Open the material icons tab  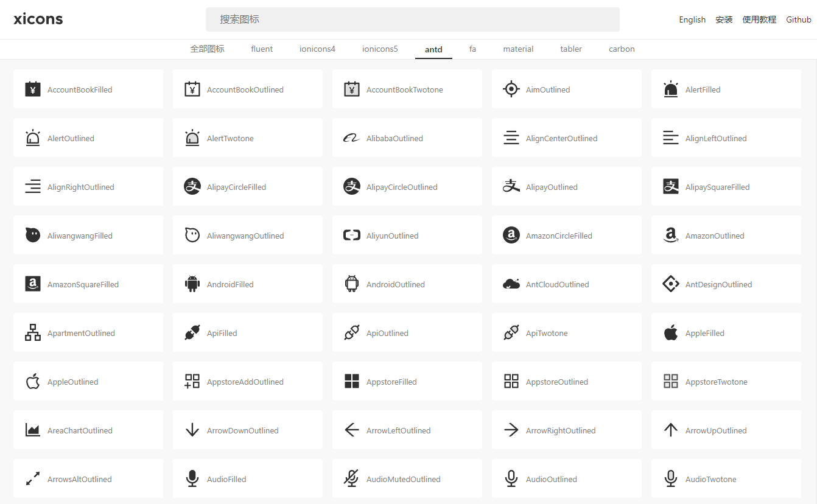tap(518, 49)
